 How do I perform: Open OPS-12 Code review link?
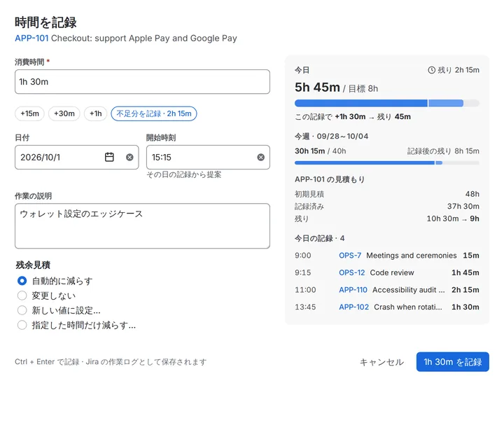[x=352, y=272]
